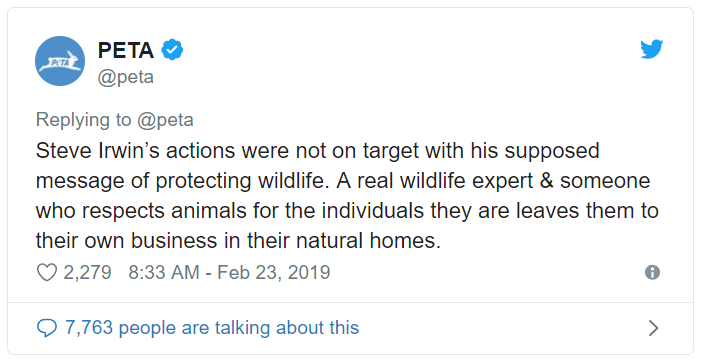The width and height of the screenshot is (701, 361).
Task: Click the speech bubble conversation icon
Action: (x=46, y=328)
